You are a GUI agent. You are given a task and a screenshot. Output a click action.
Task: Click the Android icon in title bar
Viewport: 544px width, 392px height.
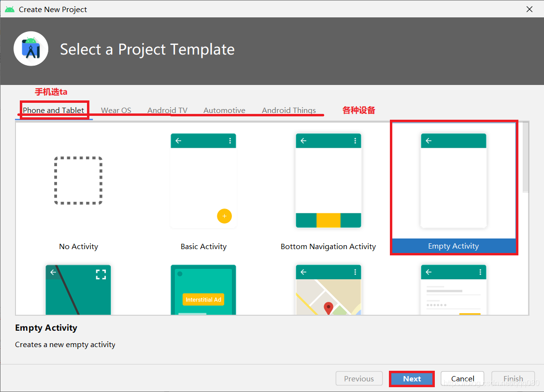click(10, 9)
